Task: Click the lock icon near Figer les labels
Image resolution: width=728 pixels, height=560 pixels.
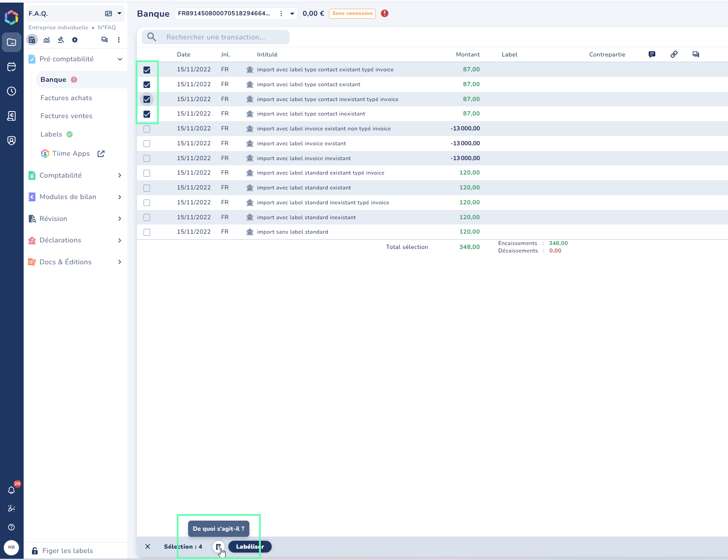Action: 35,551
